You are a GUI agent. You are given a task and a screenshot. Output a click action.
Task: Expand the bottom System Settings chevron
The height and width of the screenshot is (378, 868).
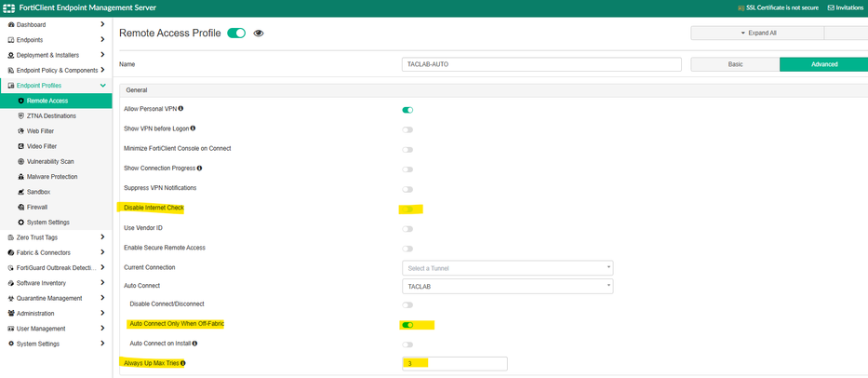102,344
